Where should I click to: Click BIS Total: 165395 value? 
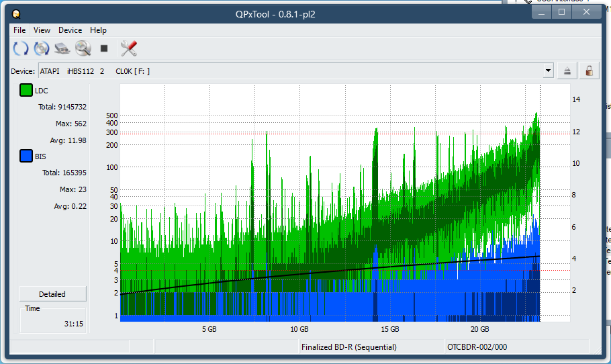click(64, 173)
